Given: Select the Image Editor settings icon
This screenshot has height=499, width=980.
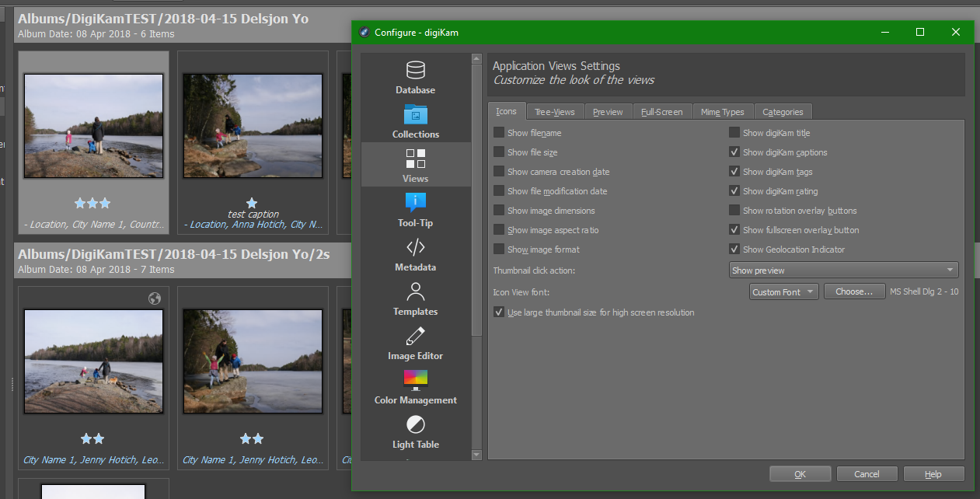Looking at the screenshot, I should [415, 343].
